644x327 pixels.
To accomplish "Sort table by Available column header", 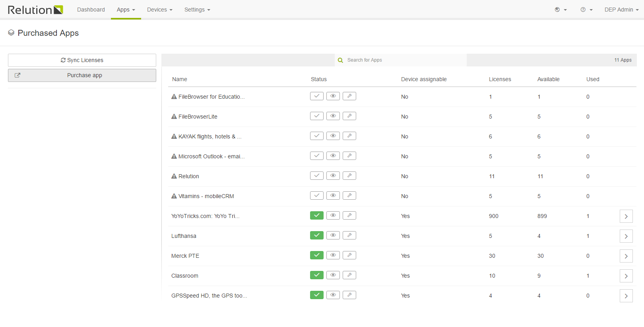I will point(549,79).
